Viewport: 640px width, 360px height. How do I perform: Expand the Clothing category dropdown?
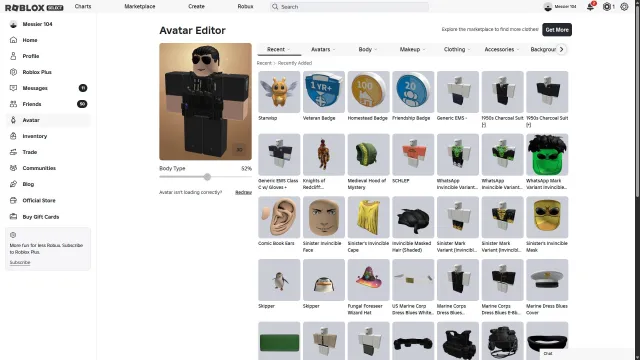[x=457, y=49]
